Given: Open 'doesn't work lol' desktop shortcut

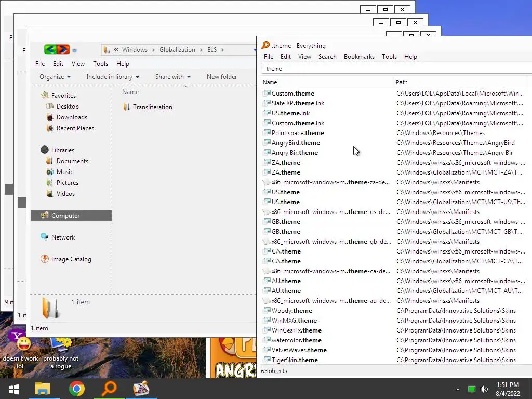Looking at the screenshot, I should click(20, 350).
